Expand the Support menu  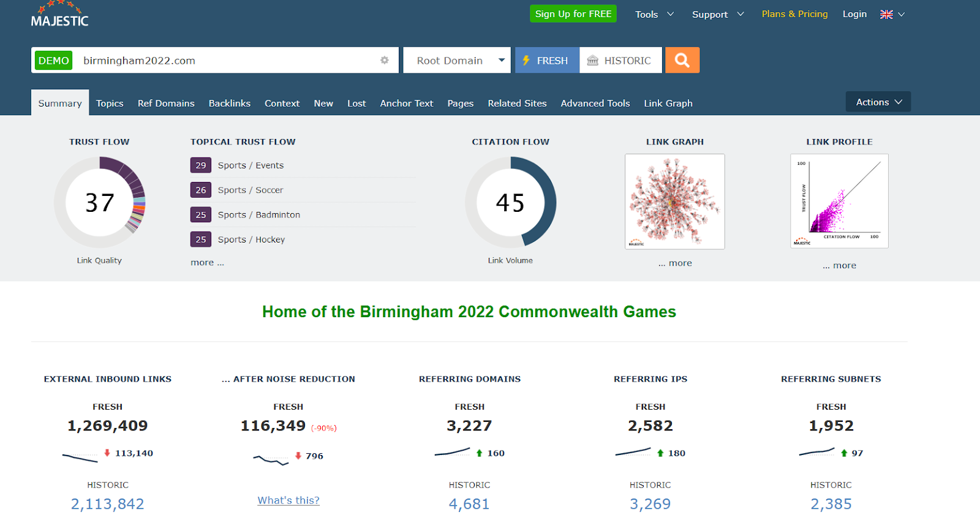[718, 14]
